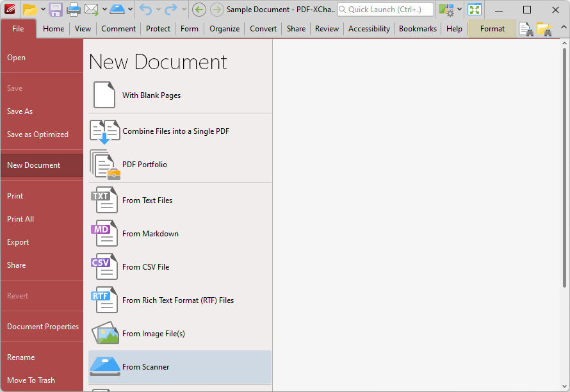
Task: Select Save as Optimized in the sidebar
Action: click(42, 134)
